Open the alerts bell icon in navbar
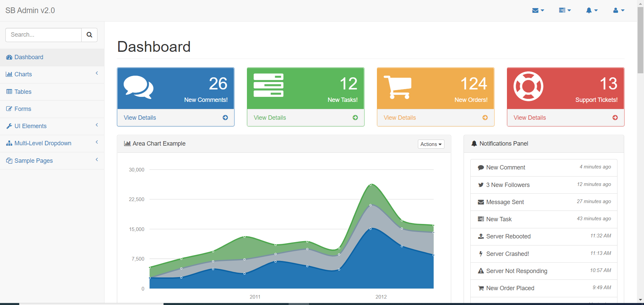The image size is (644, 305). pos(592,10)
